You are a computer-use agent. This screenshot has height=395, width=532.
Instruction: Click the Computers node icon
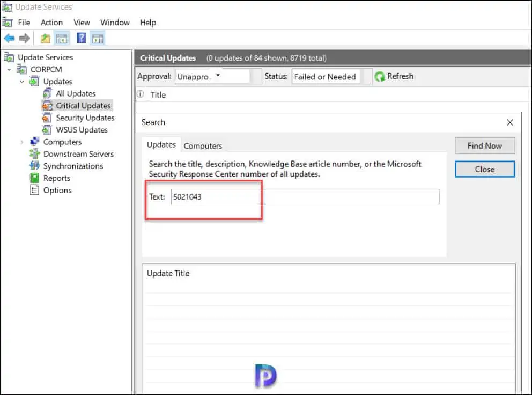coord(35,142)
